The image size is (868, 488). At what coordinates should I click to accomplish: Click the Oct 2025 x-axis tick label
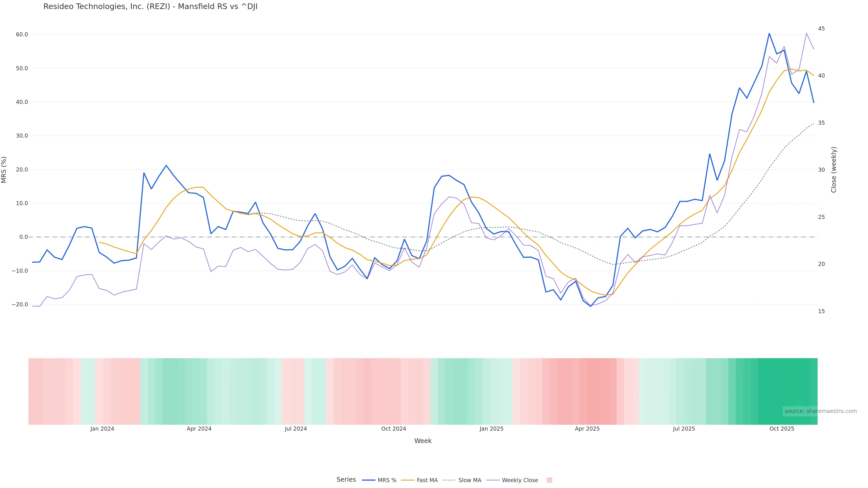tap(782, 429)
